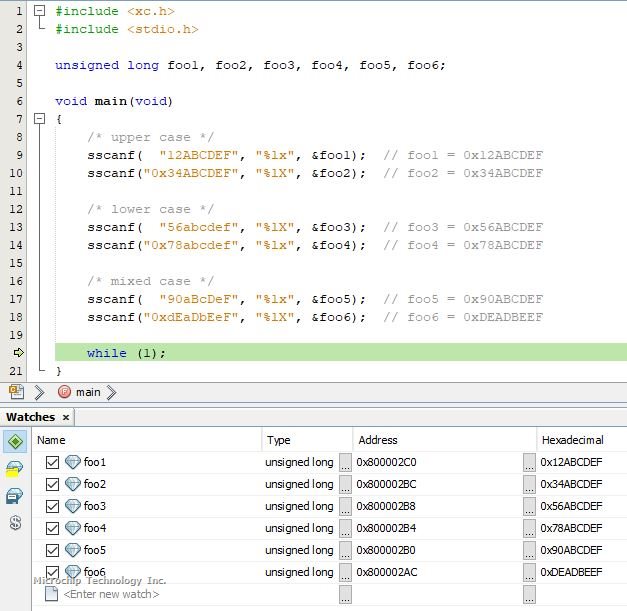Open the ellipsis button in foo1 Type cell
The width and height of the screenshot is (627, 611).
(x=345, y=462)
